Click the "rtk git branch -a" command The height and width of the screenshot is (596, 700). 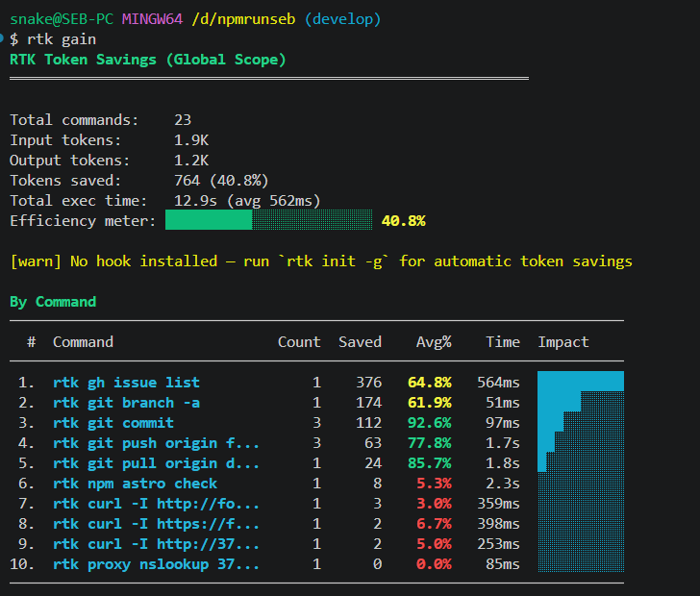(126, 403)
